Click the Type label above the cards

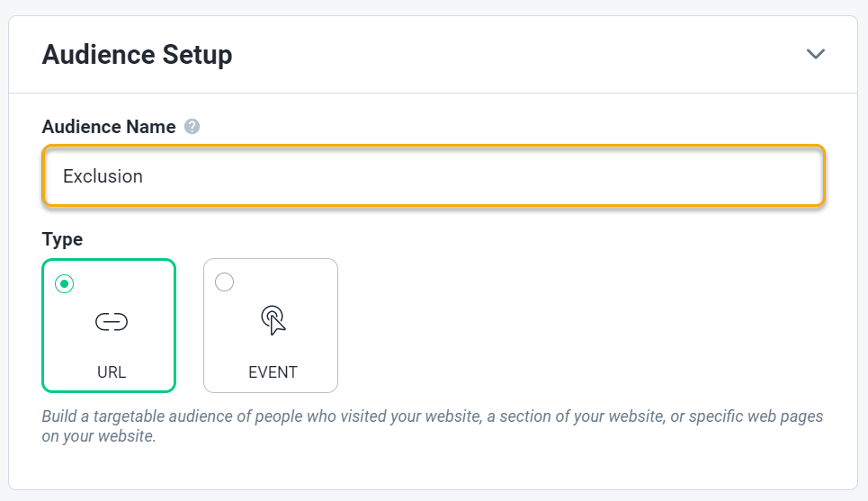coord(62,239)
